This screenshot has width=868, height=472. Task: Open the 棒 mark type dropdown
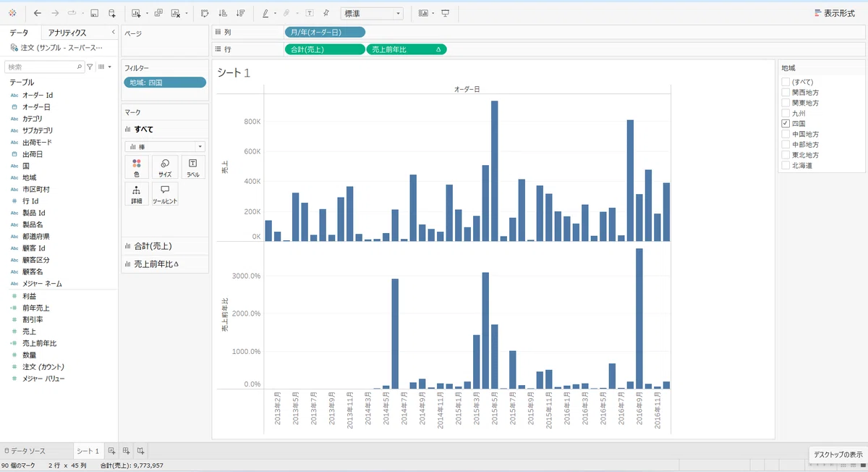[x=165, y=146]
